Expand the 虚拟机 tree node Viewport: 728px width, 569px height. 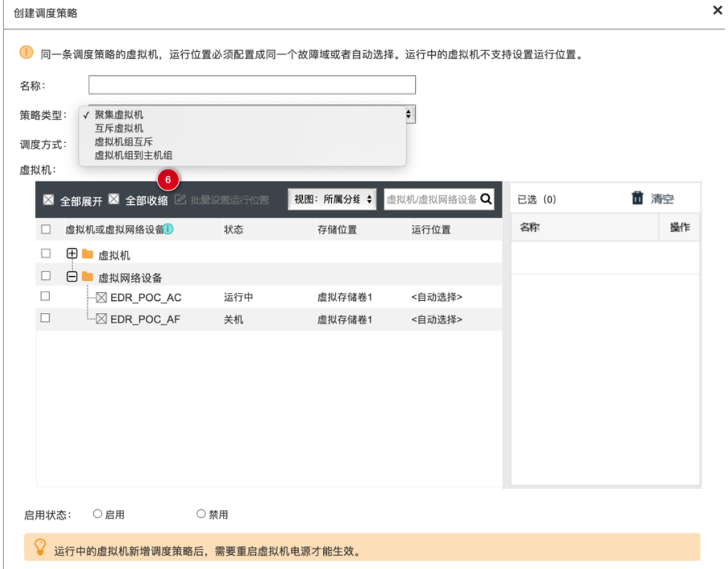click(x=72, y=253)
